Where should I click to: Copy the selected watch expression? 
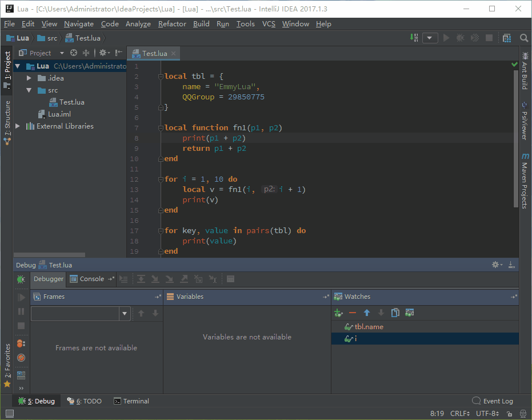tap(394, 313)
